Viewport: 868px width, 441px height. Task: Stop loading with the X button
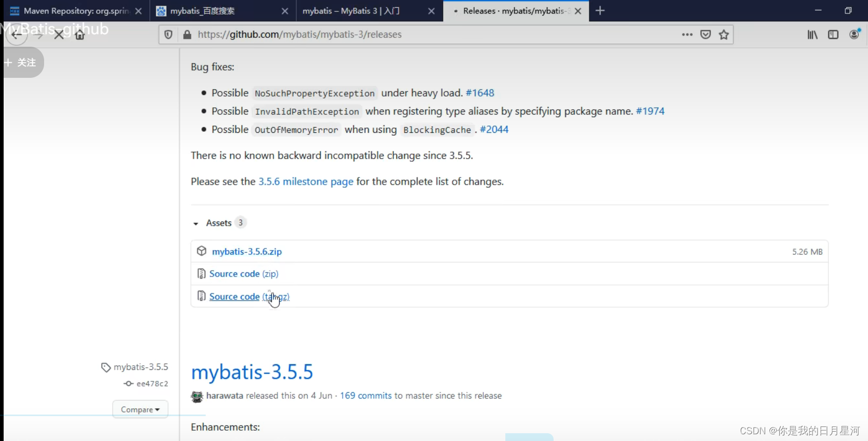point(59,35)
